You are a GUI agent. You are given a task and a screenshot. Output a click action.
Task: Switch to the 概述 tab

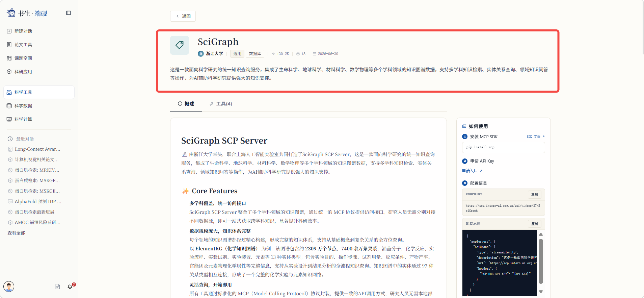[x=186, y=104]
